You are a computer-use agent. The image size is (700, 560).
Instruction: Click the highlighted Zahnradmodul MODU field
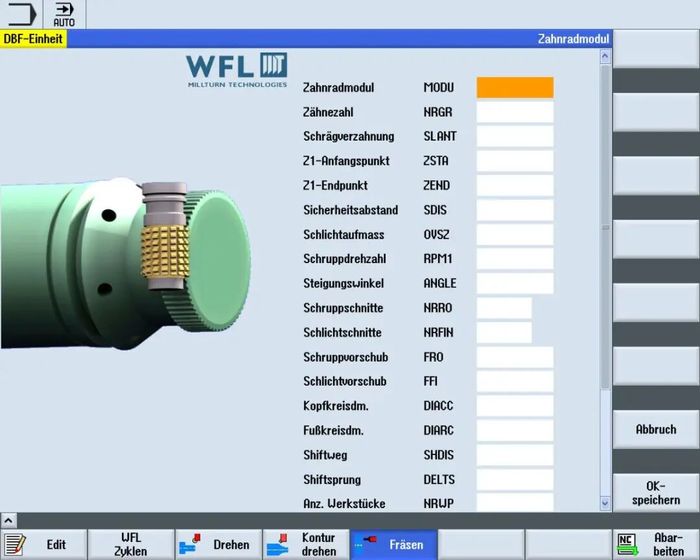coord(514,88)
